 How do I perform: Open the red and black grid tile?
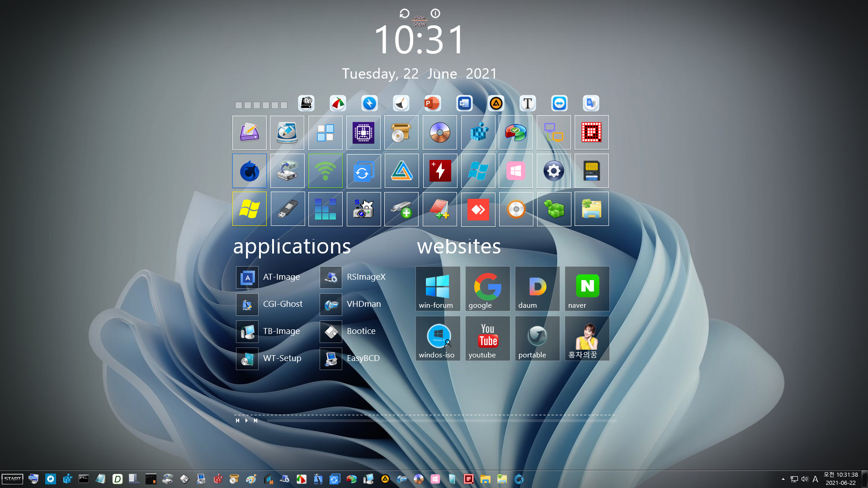592,132
